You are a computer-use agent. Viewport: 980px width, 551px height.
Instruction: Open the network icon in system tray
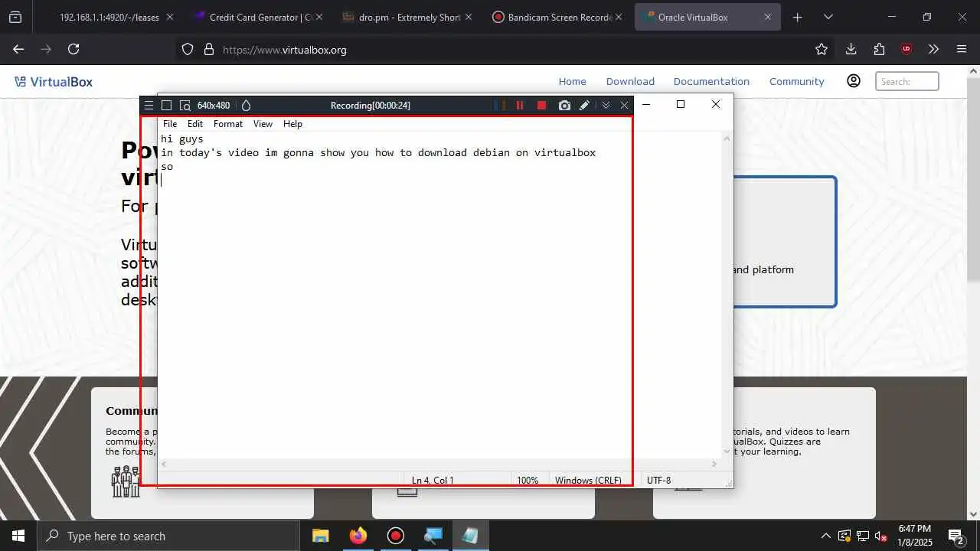pos(862,536)
